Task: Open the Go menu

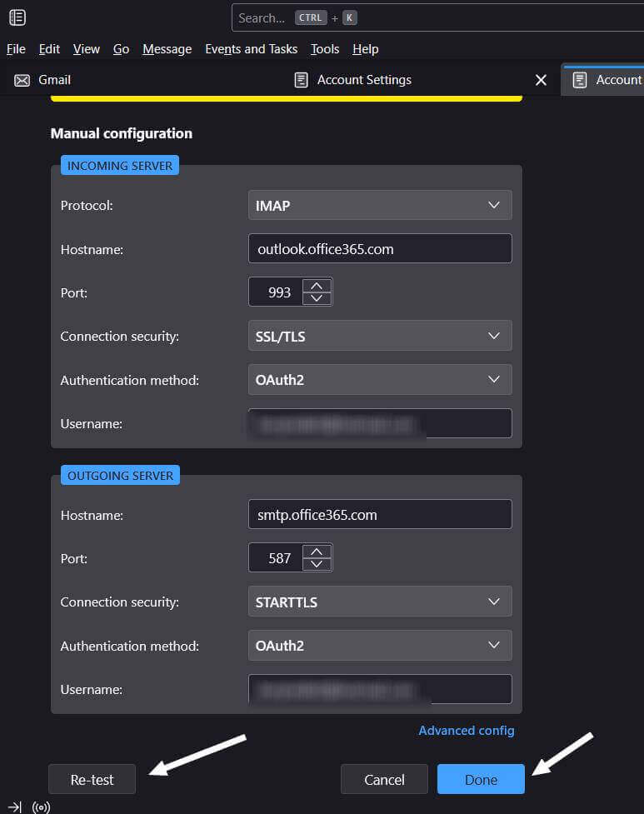Action: 121,49
